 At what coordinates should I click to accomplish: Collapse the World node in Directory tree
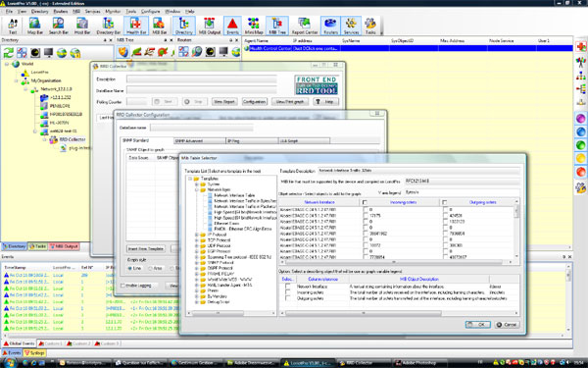click(7, 64)
